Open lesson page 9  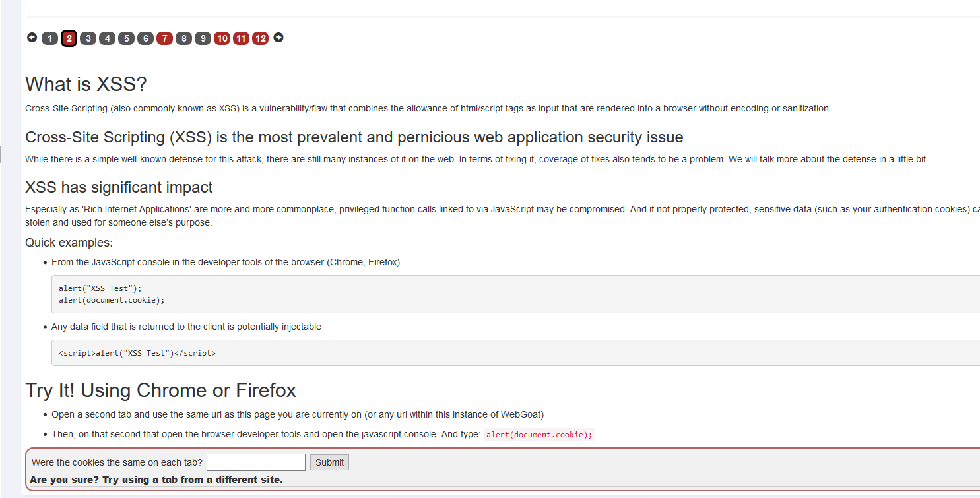coord(203,38)
